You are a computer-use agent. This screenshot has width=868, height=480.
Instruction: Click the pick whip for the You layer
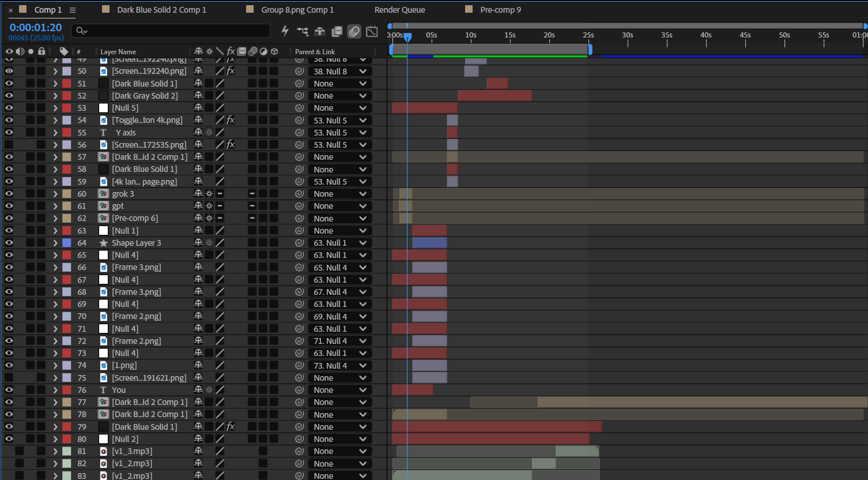[299, 390]
